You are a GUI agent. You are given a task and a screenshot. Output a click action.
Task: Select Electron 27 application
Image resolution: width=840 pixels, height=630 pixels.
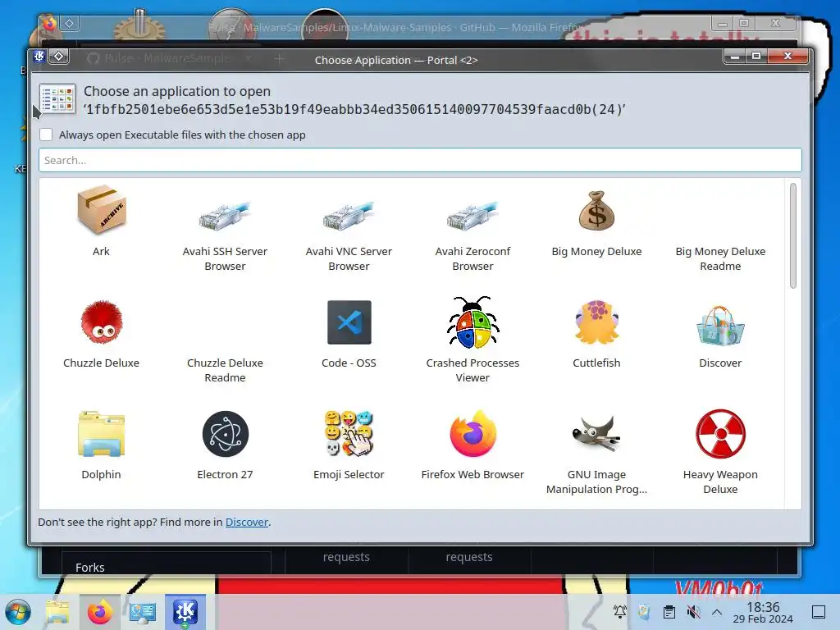[x=225, y=444]
